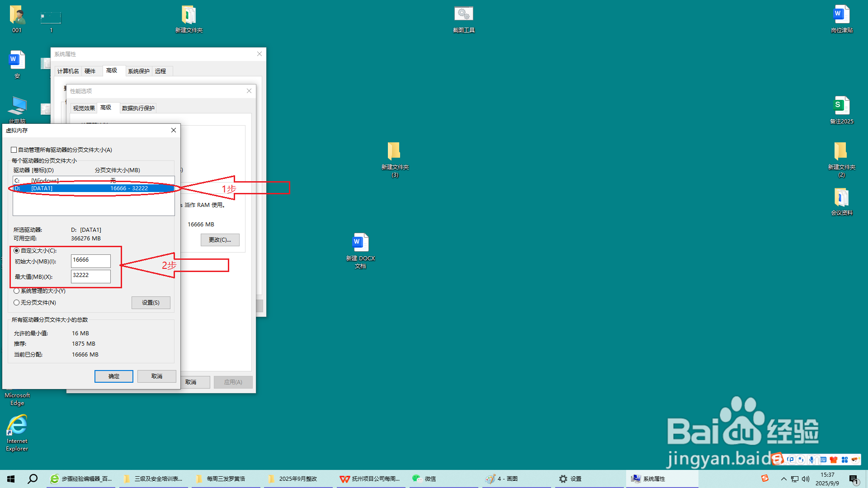Select the 系统管理的大小 radio option
The width and height of the screenshot is (868, 488).
(17, 291)
